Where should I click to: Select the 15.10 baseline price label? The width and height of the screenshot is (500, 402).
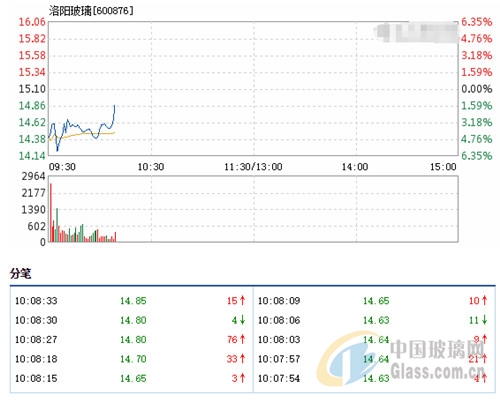[x=32, y=89]
